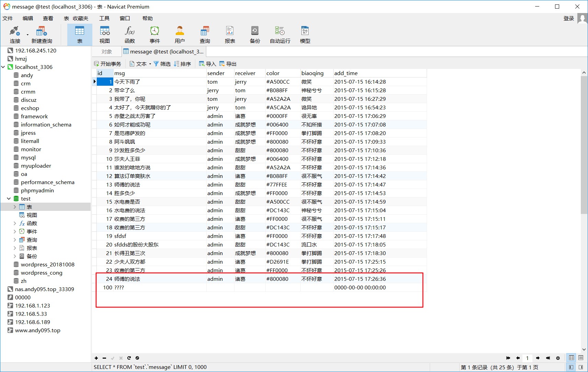Click the page number input field
Viewport: 588px width, 372px height.
(527, 358)
